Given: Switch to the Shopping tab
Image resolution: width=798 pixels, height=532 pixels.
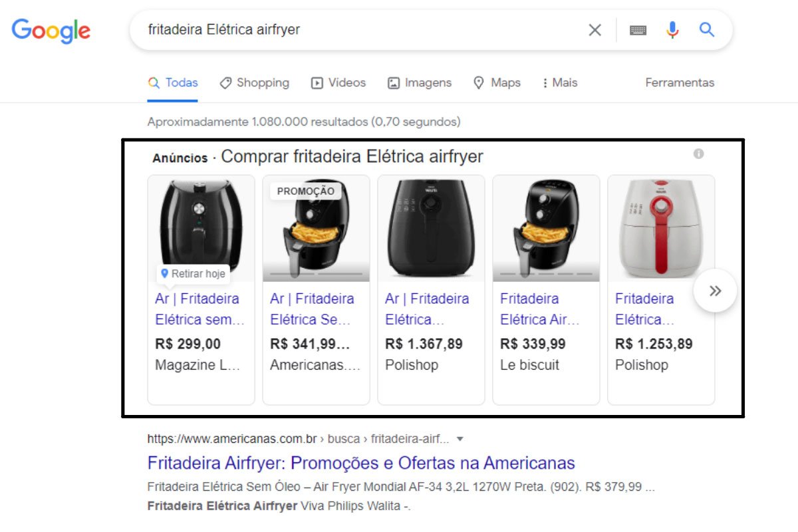Looking at the screenshot, I should (x=255, y=82).
